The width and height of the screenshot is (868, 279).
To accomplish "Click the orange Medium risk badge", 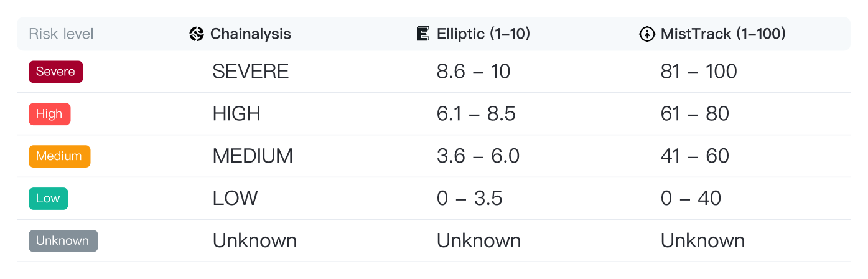I will point(59,156).
